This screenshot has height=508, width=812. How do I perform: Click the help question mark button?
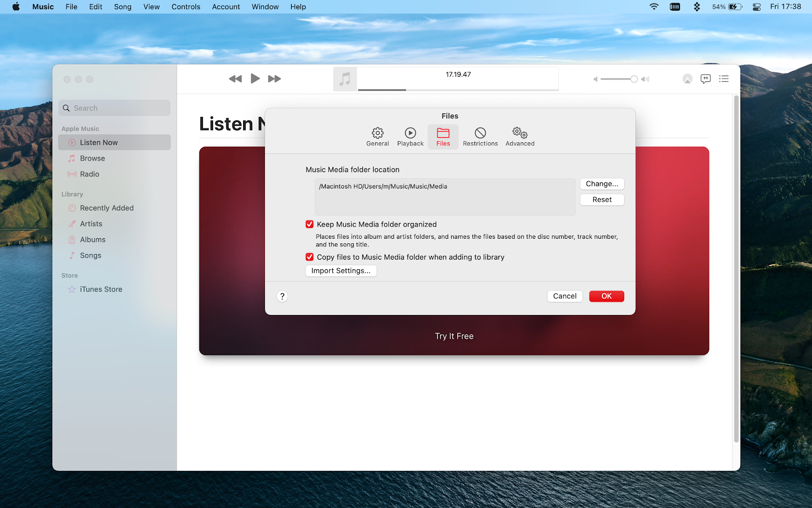(283, 296)
